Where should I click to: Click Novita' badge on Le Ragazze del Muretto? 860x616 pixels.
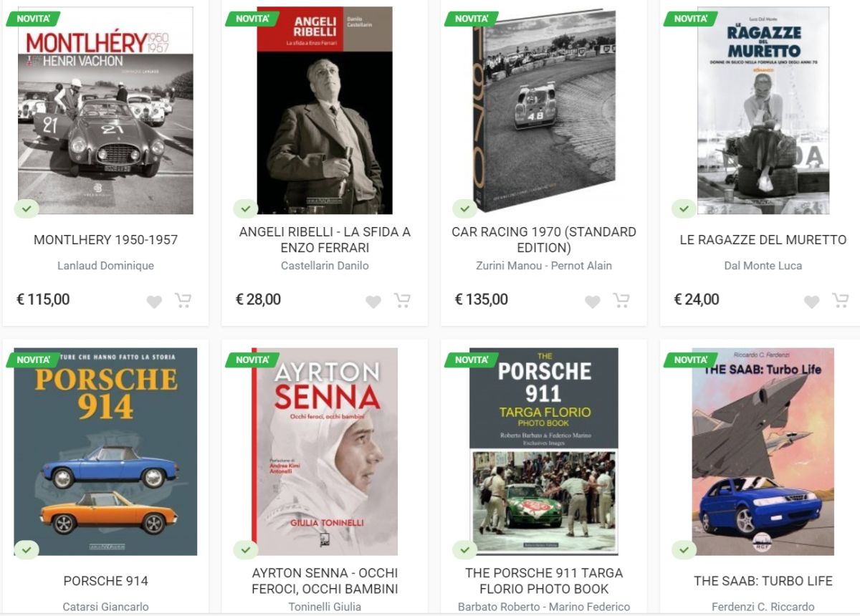point(690,19)
